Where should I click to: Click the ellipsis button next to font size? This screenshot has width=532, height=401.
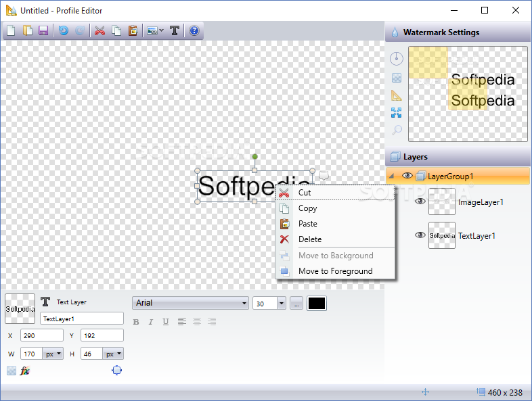click(x=296, y=304)
